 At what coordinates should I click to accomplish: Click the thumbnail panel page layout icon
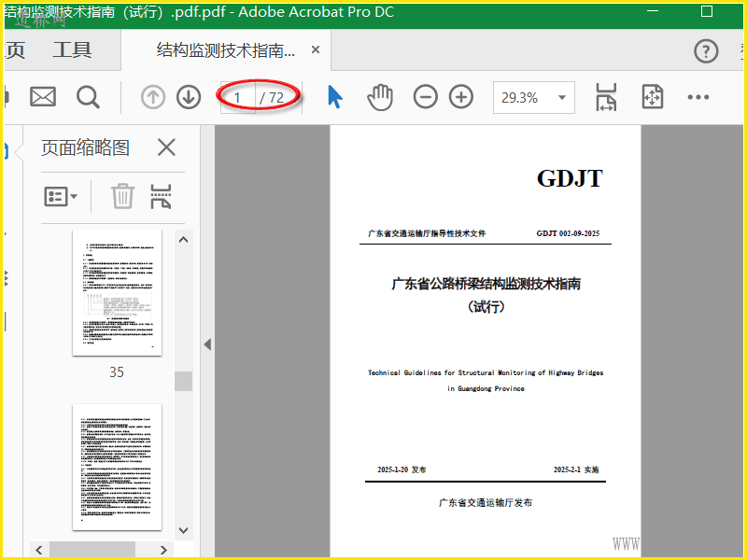pos(161,196)
